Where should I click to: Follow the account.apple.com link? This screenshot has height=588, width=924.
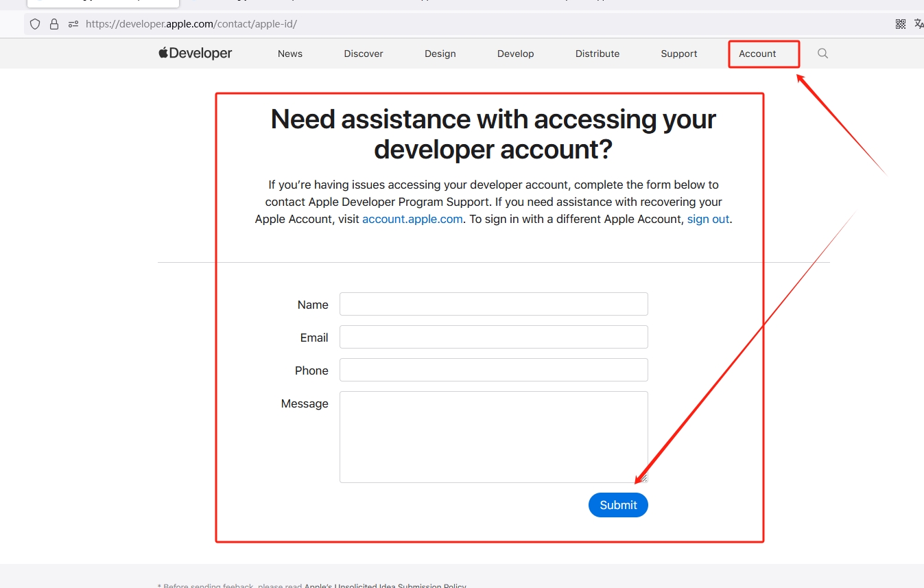coord(412,220)
